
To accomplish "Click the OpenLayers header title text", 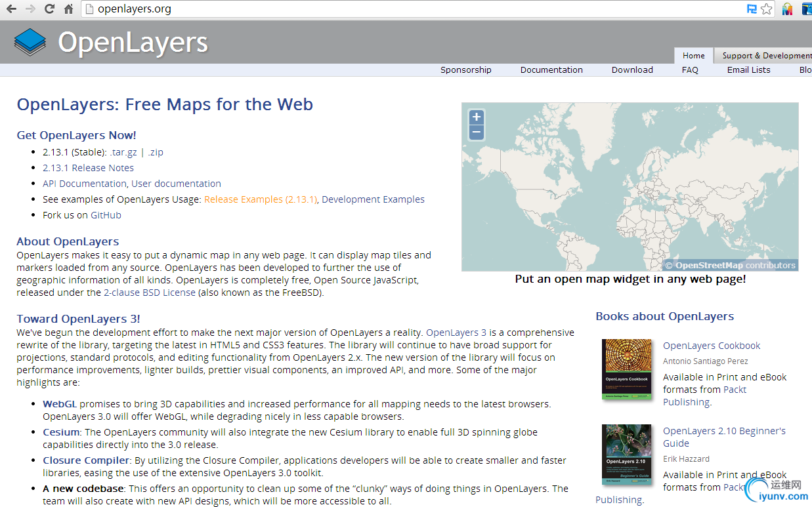I will coord(133,43).
